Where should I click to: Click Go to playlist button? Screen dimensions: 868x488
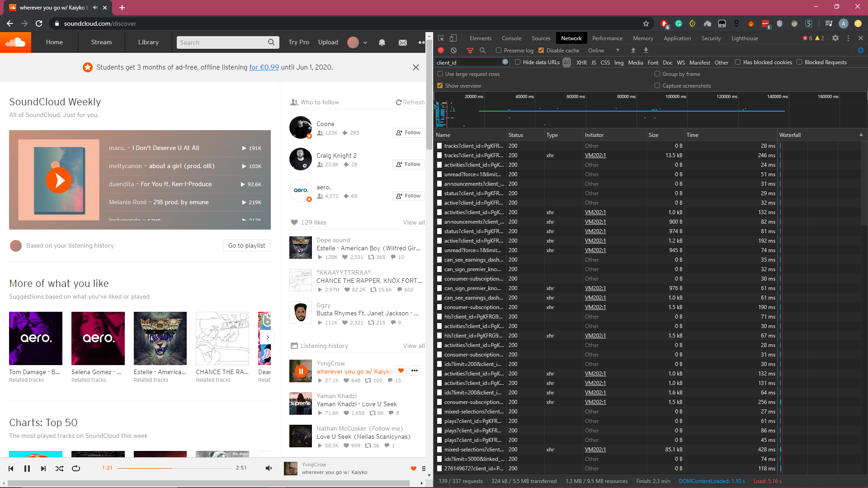tap(247, 245)
